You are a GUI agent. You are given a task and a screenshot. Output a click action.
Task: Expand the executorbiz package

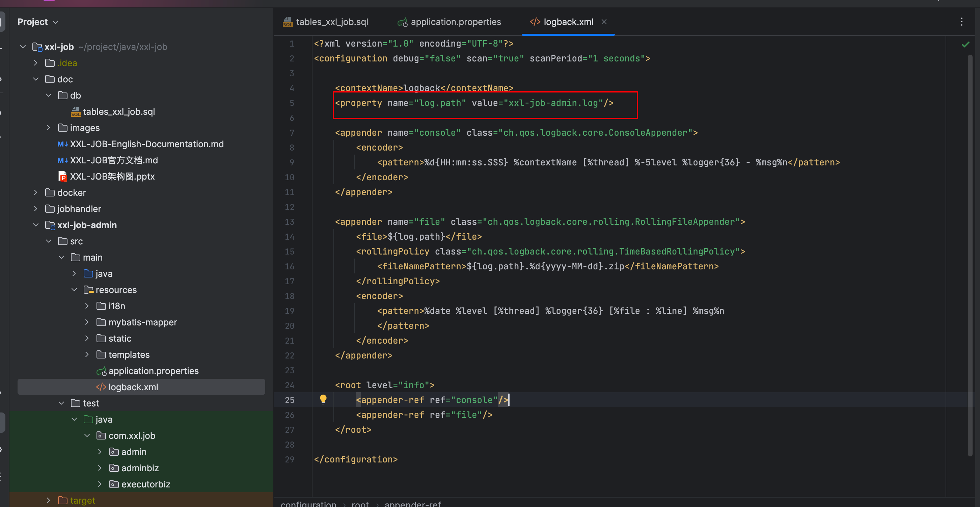pos(100,484)
